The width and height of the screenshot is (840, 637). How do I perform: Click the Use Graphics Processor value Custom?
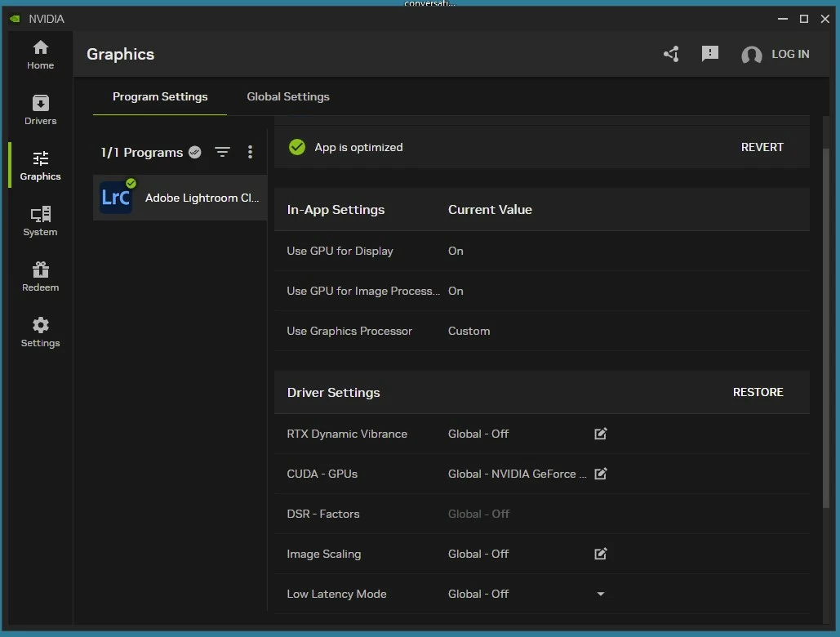click(x=469, y=331)
